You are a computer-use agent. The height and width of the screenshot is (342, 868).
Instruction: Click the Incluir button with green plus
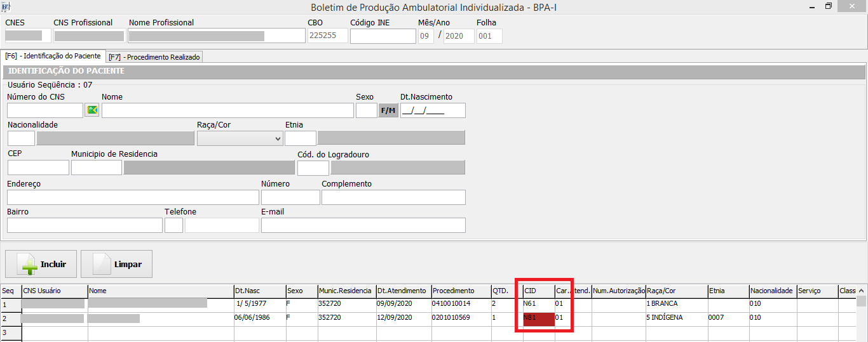click(41, 264)
